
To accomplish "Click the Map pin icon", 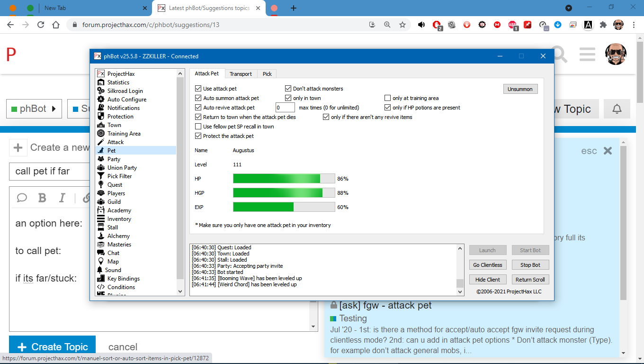I will 101,262.
